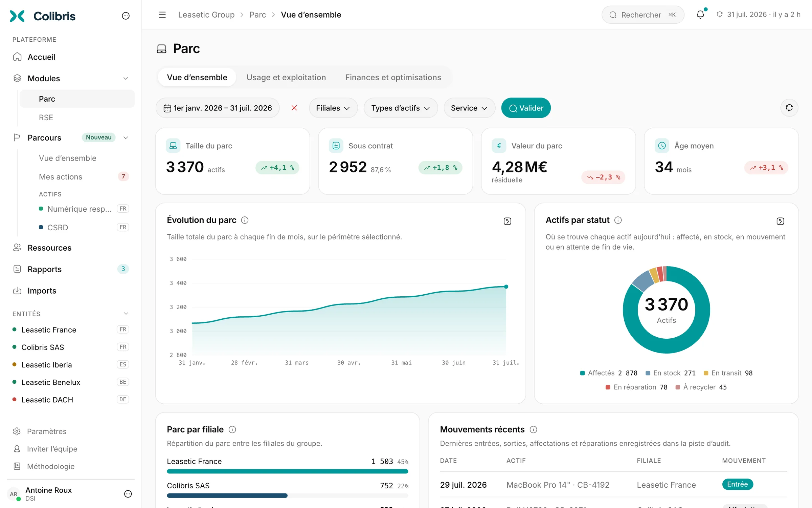Click the Leasetic France progress bar

coord(288,471)
